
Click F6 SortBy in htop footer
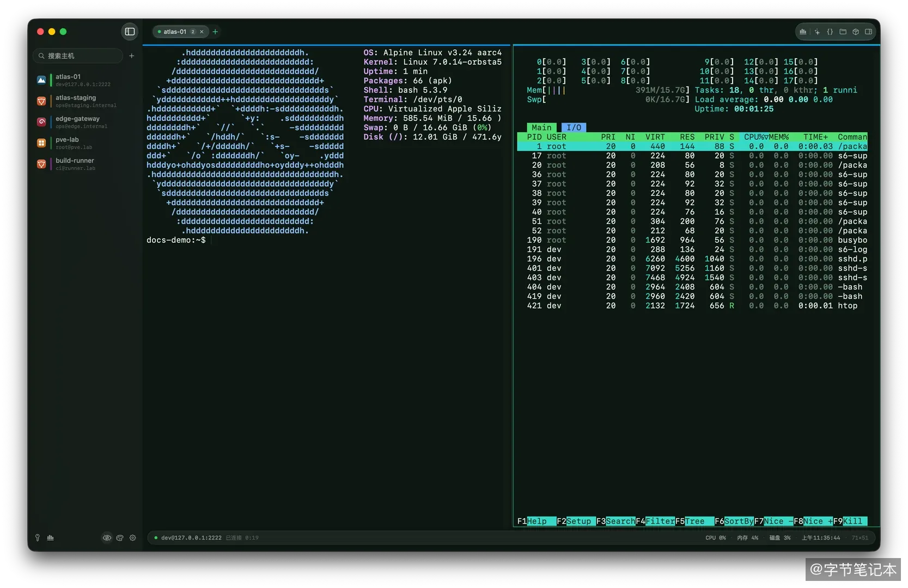[x=734, y=521]
